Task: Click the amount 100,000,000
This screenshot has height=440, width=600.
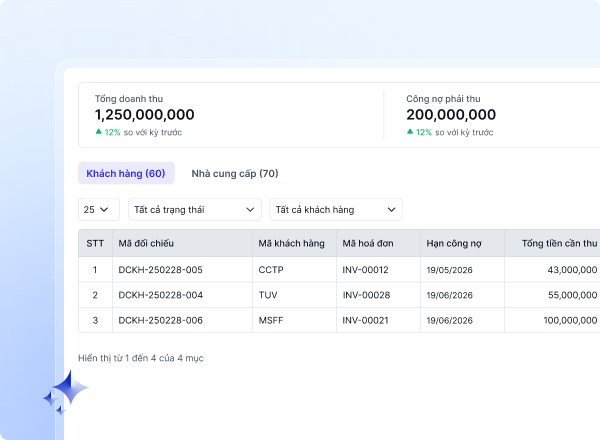Action: [570, 320]
